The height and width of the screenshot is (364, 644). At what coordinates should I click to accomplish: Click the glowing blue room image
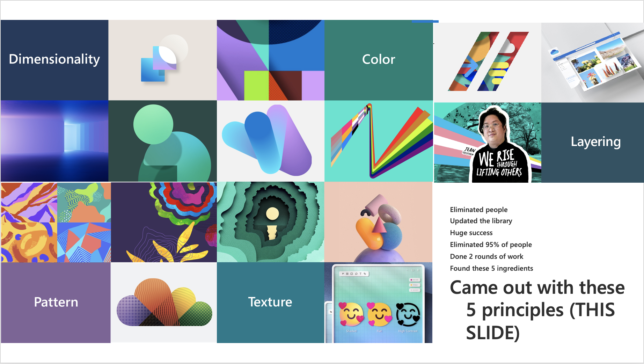pos(54,141)
